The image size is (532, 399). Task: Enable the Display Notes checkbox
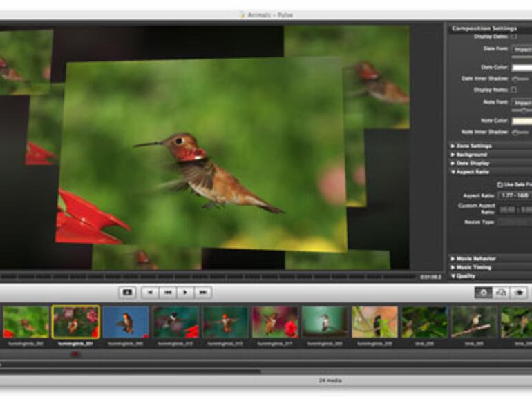click(514, 90)
